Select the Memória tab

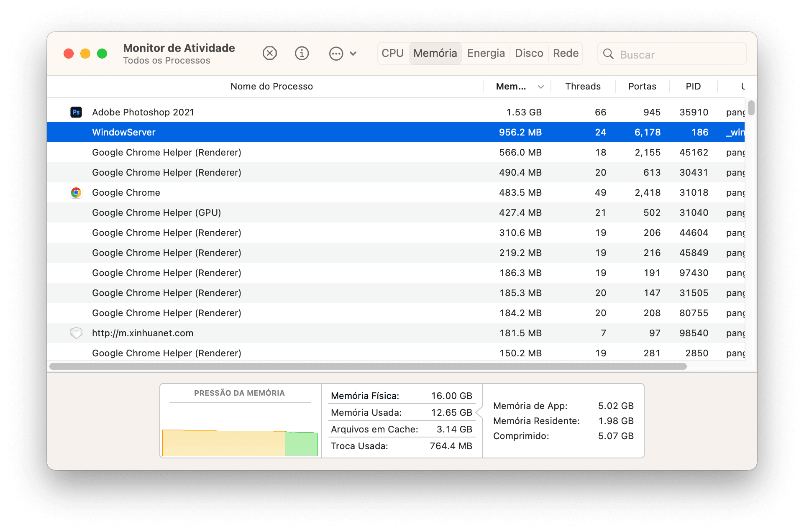[435, 54]
